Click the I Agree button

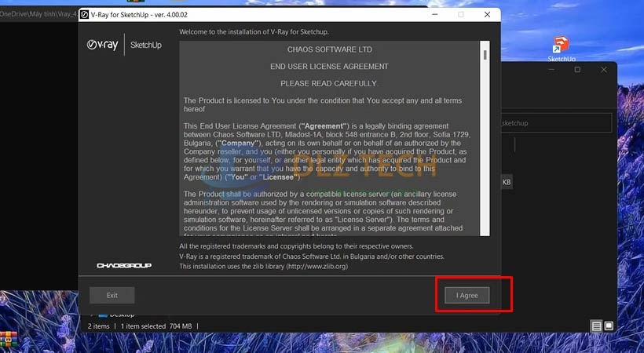tap(467, 295)
